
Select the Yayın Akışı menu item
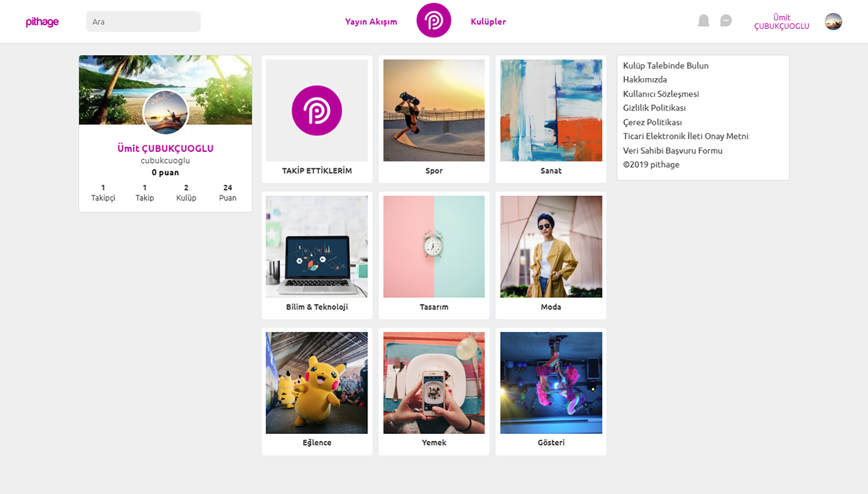[371, 22]
